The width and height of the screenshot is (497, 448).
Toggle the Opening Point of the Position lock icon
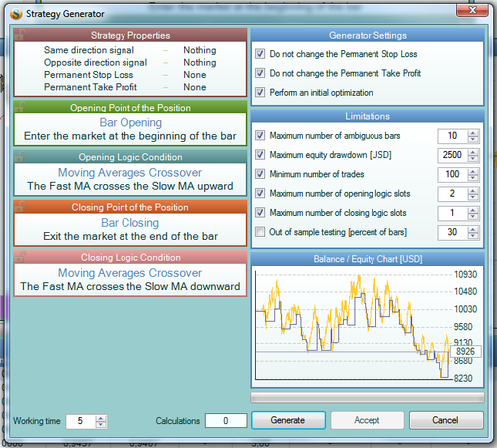(x=20, y=107)
